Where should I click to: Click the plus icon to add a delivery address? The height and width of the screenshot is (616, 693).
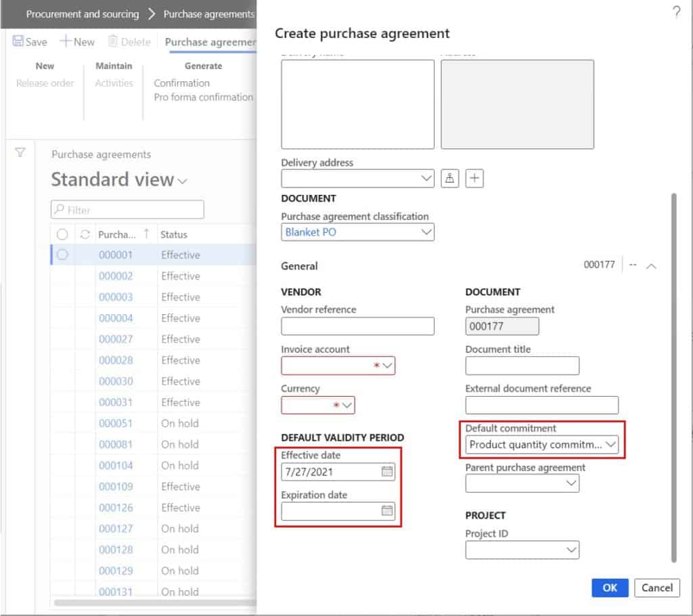coord(474,178)
